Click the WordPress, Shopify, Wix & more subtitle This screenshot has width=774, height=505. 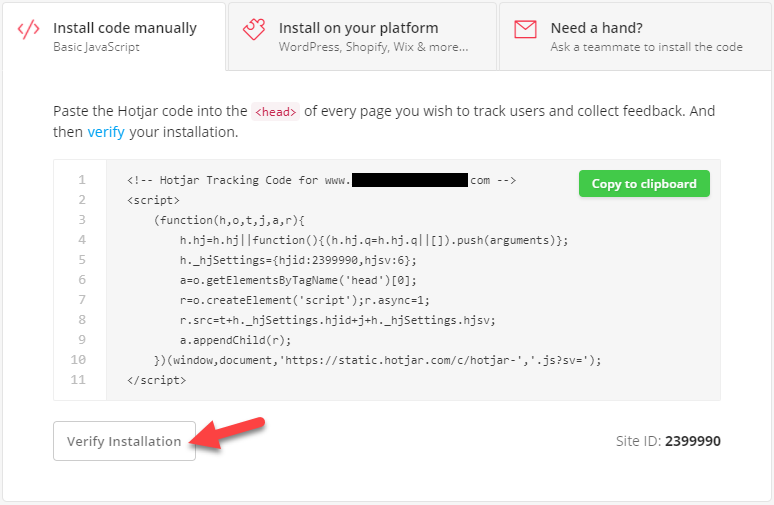[373, 47]
